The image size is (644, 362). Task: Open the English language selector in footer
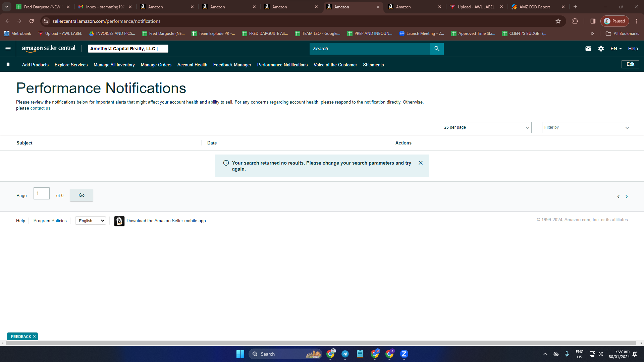91,221
